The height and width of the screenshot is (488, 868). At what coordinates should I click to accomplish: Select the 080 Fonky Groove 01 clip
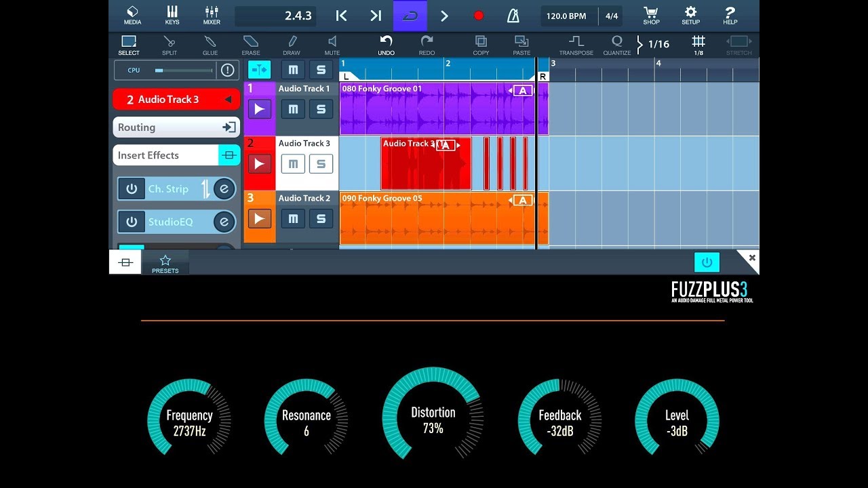tap(443, 109)
